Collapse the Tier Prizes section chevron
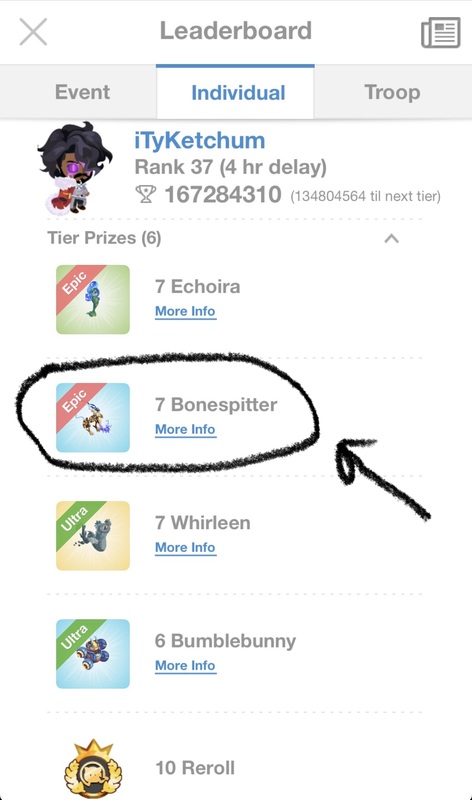The image size is (472, 800). pos(391,238)
